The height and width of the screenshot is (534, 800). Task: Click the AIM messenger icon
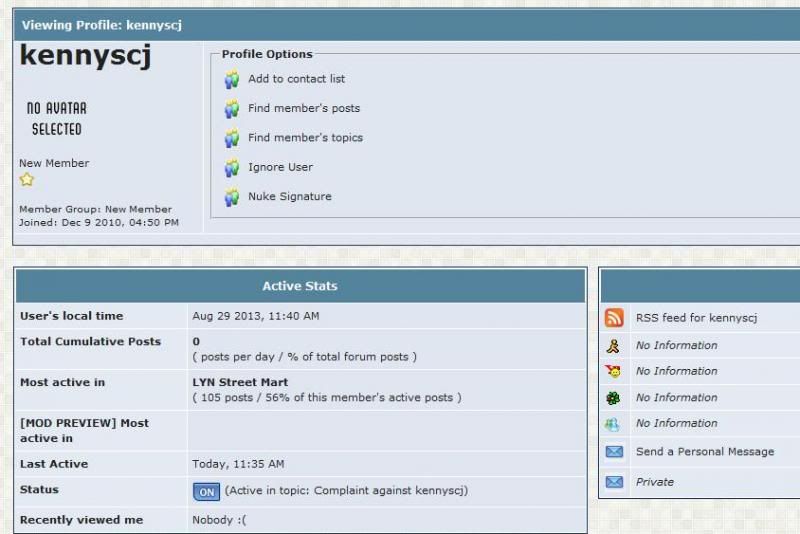coord(614,346)
